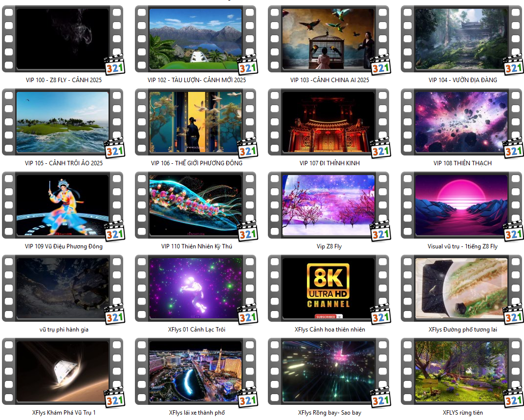Select the XFlys Rồng bay- Sao bay icon
The width and height of the screenshot is (524, 420).
(x=328, y=372)
